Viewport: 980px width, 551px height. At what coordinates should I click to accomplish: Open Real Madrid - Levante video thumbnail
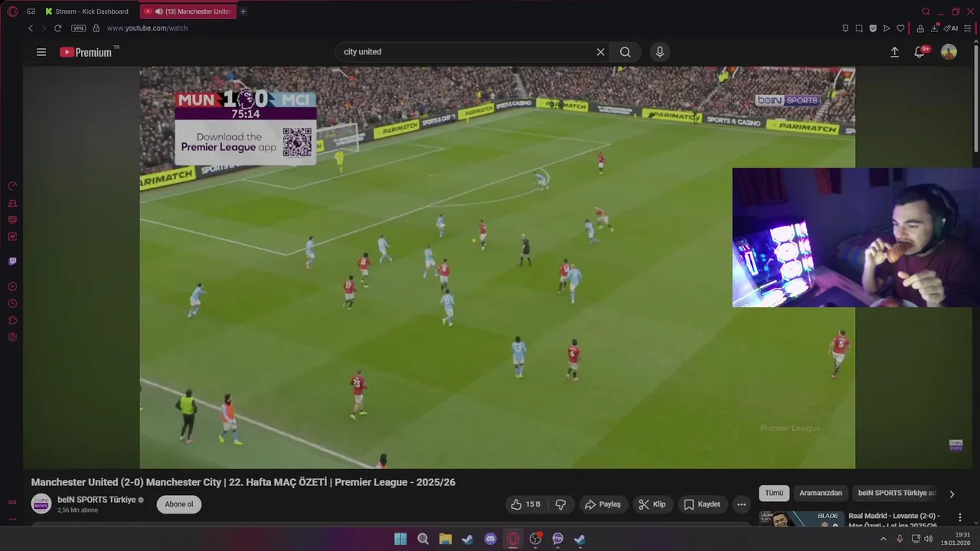pos(802,519)
